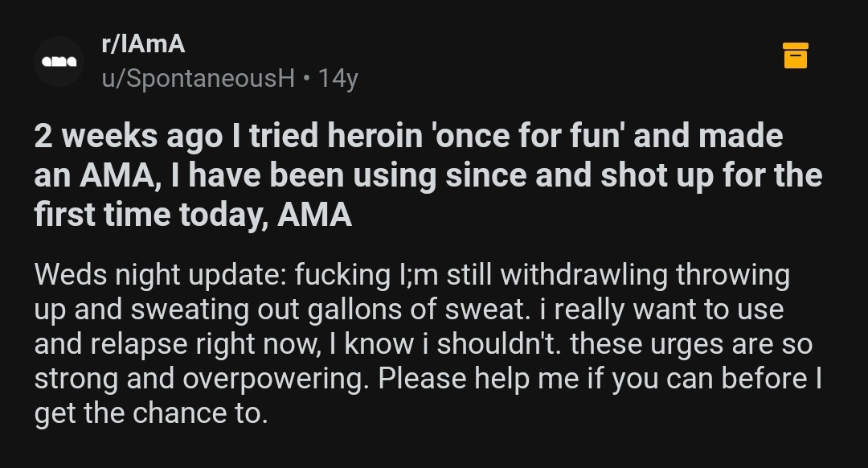Click title line 'an AMA, I have been using'
This screenshot has width=868, height=468.
point(428,174)
